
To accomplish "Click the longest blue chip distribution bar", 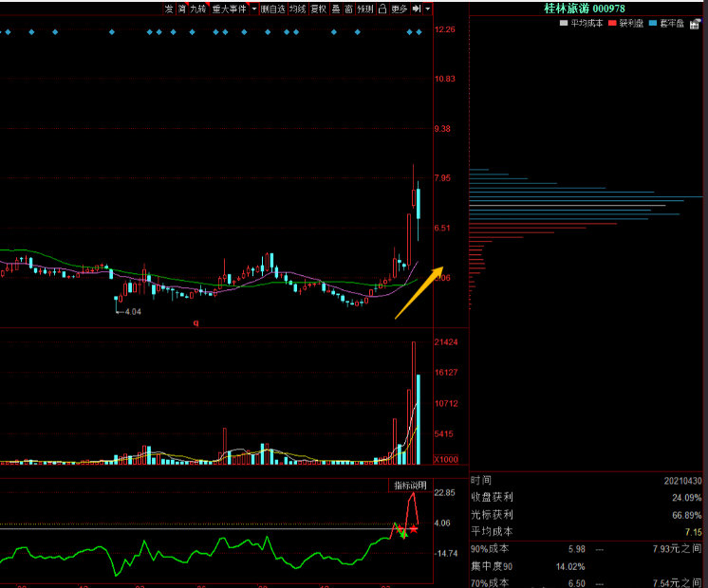I will [x=587, y=196].
